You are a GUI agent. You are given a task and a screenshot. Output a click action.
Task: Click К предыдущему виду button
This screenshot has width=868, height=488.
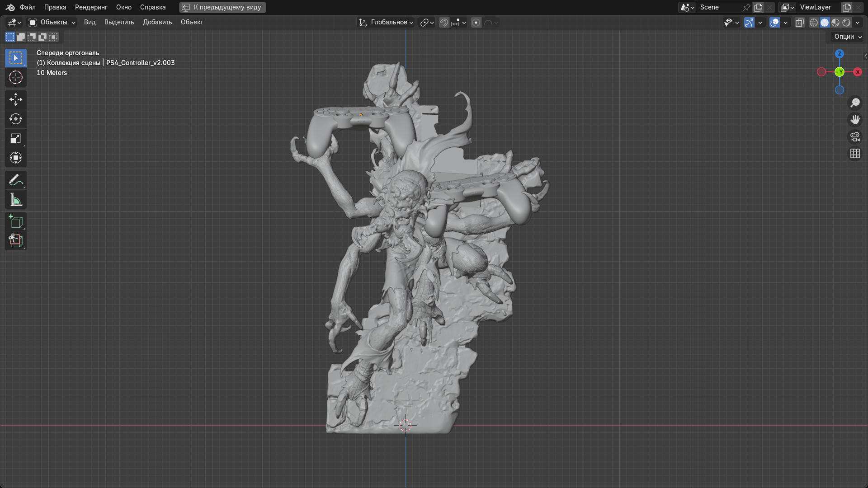coord(222,7)
